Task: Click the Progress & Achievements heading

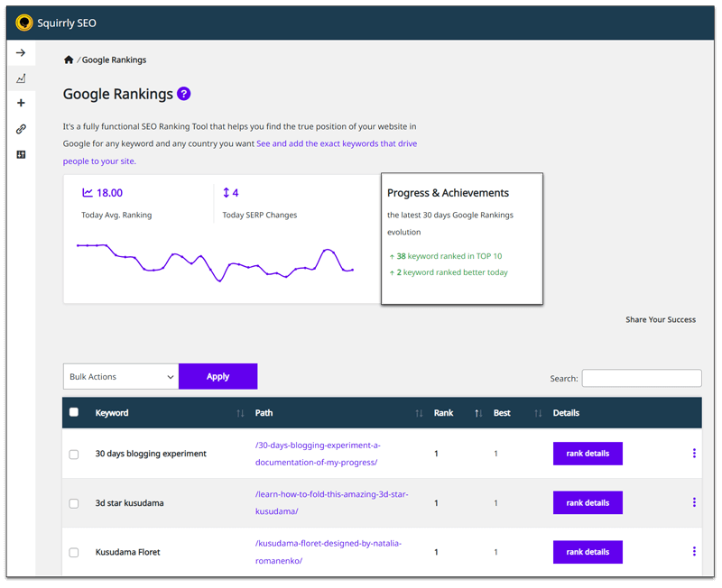Action: (x=448, y=193)
